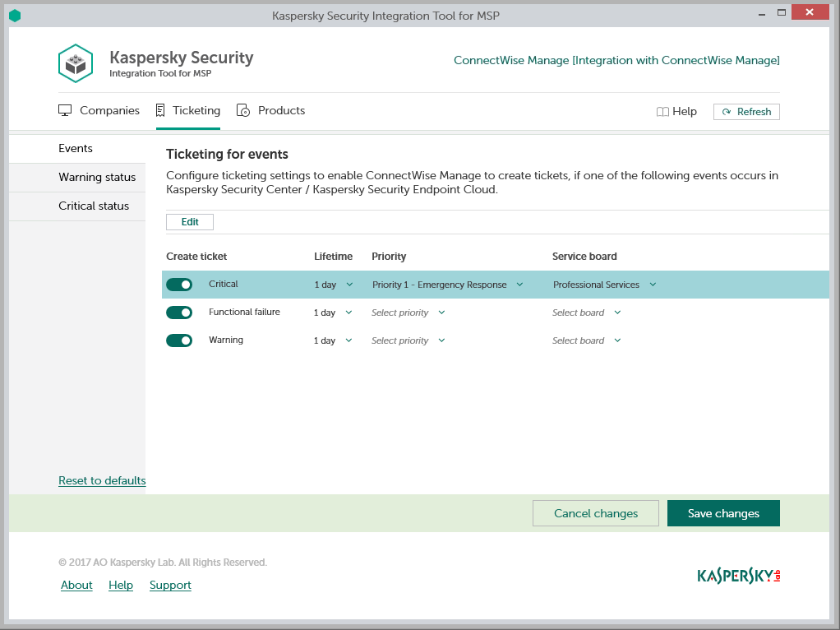This screenshot has height=630, width=840.
Task: Click the Reset to defaults link
Action: 102,480
